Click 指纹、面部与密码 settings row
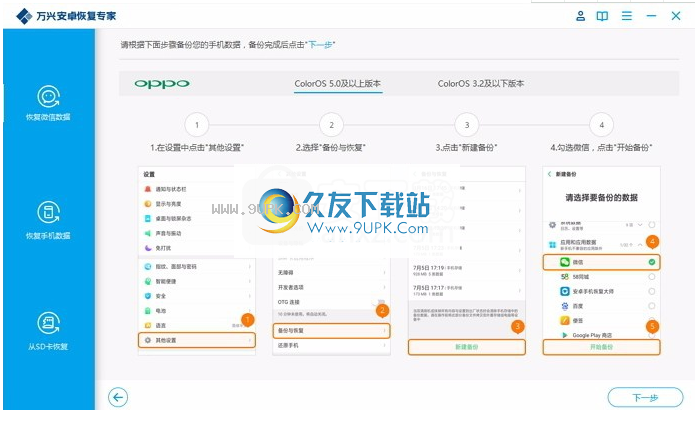Screen dimensions: 695x423 [x=197, y=266]
